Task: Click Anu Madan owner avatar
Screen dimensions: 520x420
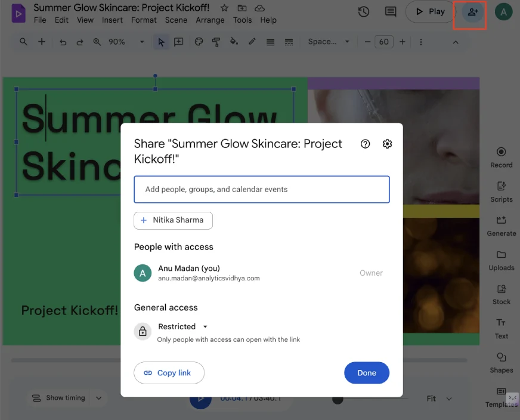Action: pyautogui.click(x=143, y=273)
